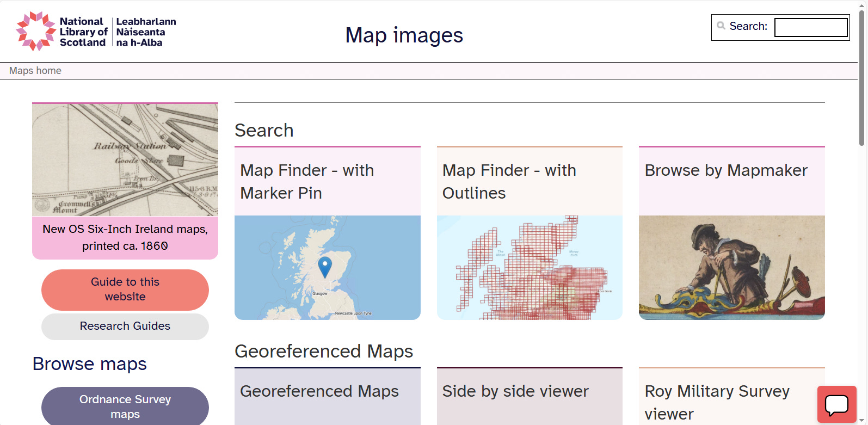This screenshot has width=868, height=425.
Task: Click the National Library of Scotland logo
Action: pyautogui.click(x=96, y=32)
